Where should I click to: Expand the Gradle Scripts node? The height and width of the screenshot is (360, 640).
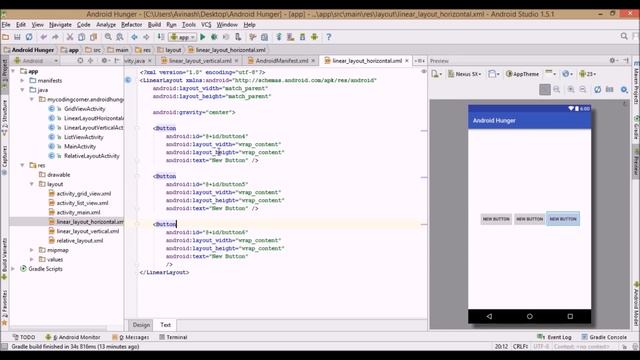click(13, 269)
